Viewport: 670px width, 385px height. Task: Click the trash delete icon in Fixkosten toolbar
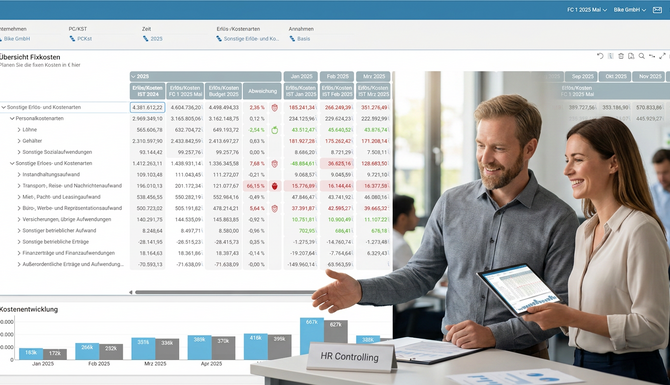pyautogui.click(x=621, y=56)
